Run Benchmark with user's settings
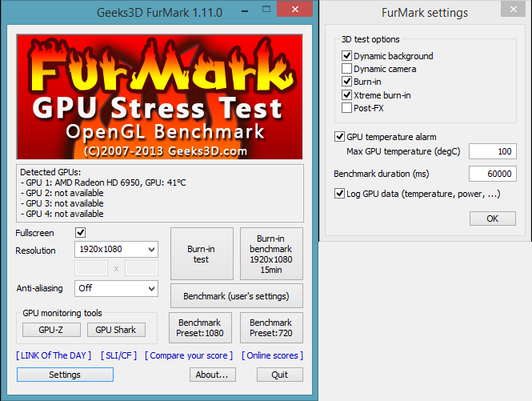532x401 pixels. point(237,296)
